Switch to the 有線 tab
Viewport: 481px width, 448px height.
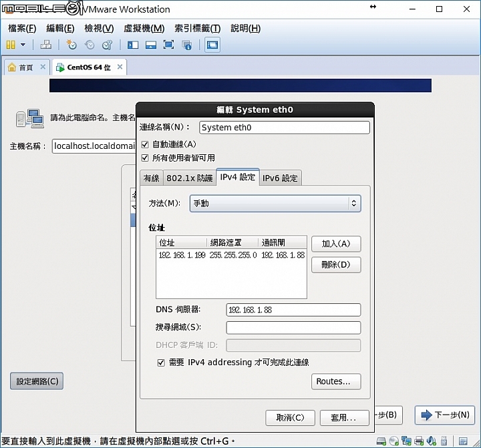(x=152, y=178)
